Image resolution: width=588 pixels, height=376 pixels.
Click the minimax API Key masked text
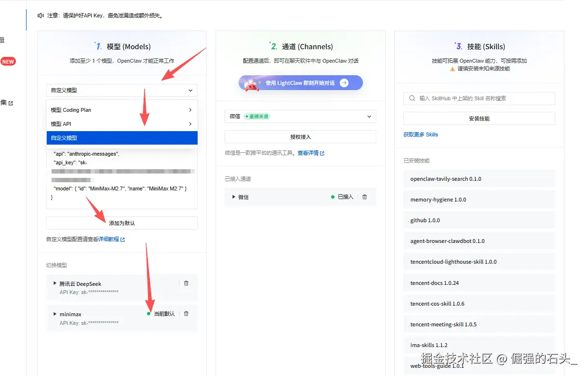pos(89,323)
